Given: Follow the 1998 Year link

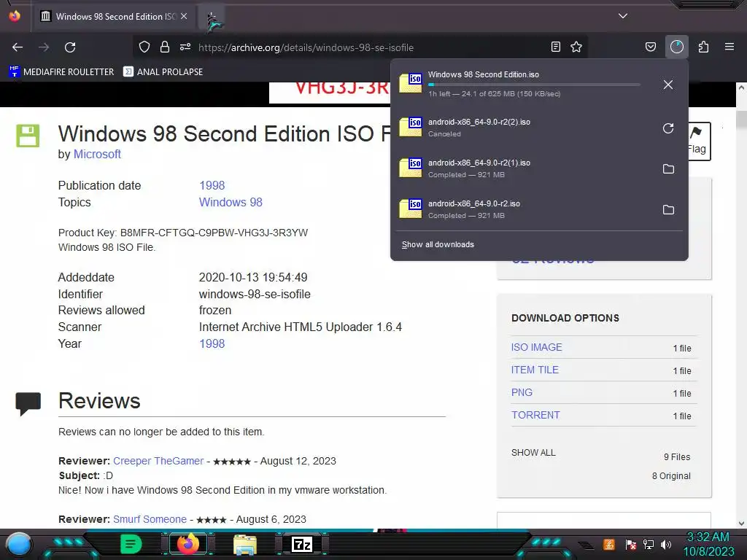Looking at the screenshot, I should coord(212,343).
